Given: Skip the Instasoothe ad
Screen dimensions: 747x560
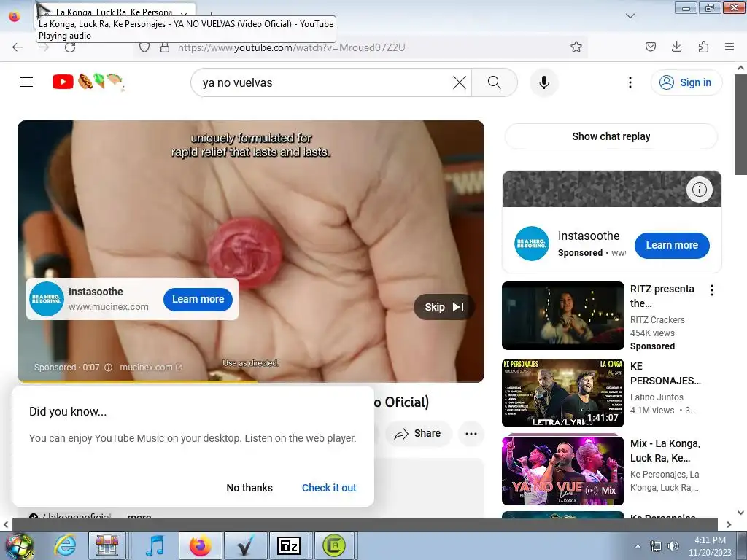Looking at the screenshot, I should 444,307.
